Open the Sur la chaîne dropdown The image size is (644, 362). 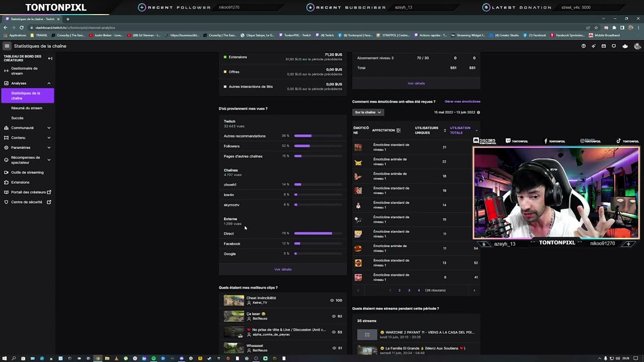click(x=368, y=112)
